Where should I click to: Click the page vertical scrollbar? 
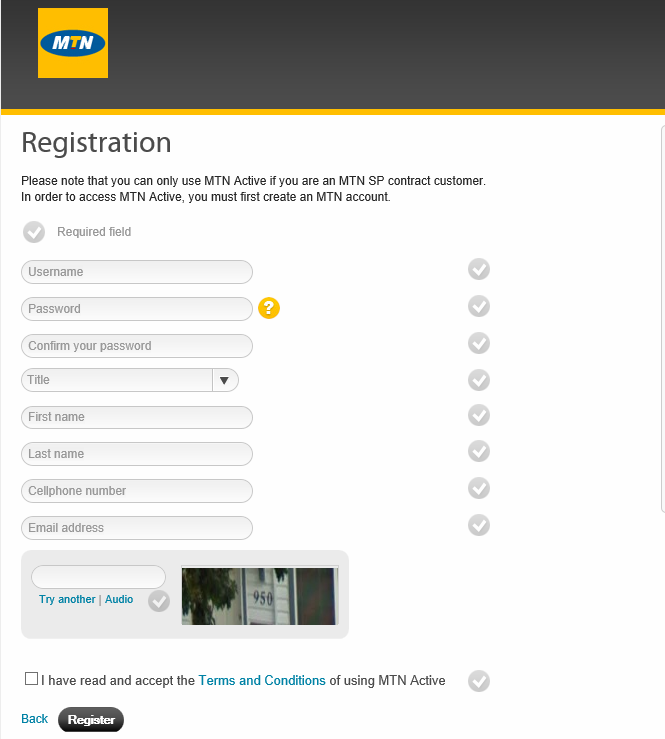pyautogui.click(x=661, y=320)
